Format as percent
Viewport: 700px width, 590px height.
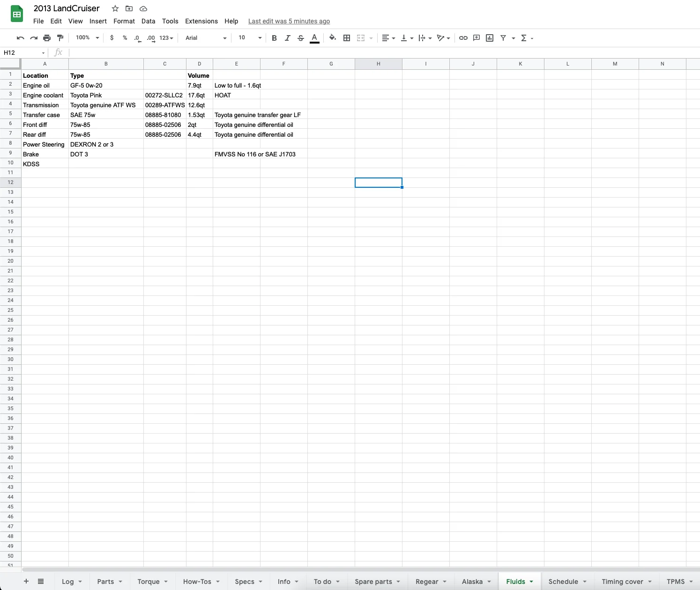coord(125,38)
